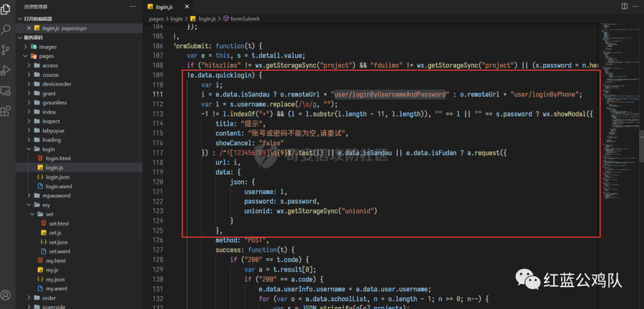Open the Extensions view
The width and height of the screenshot is (644, 309).
tap(6, 111)
